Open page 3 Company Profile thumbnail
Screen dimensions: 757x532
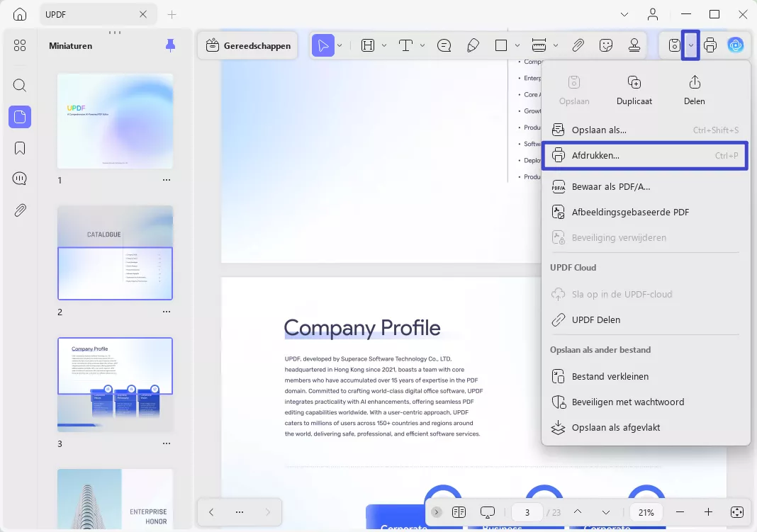click(x=115, y=385)
